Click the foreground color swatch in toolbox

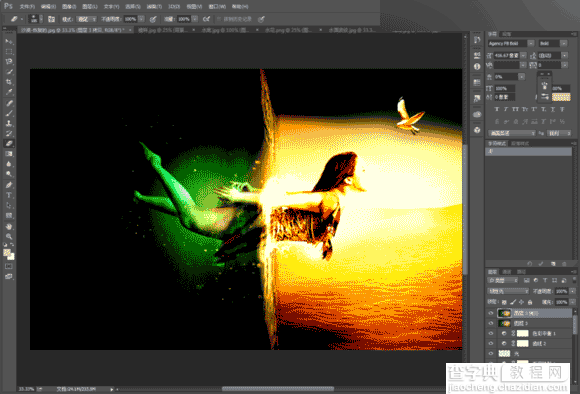(7, 252)
